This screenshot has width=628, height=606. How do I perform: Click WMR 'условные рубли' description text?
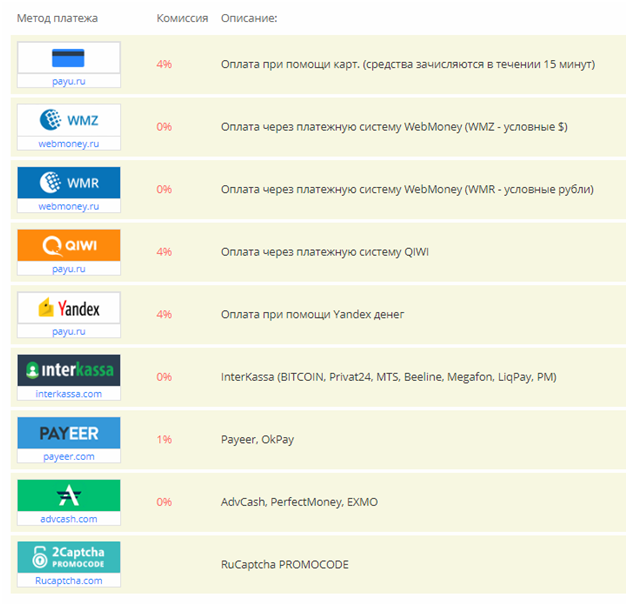(407, 189)
